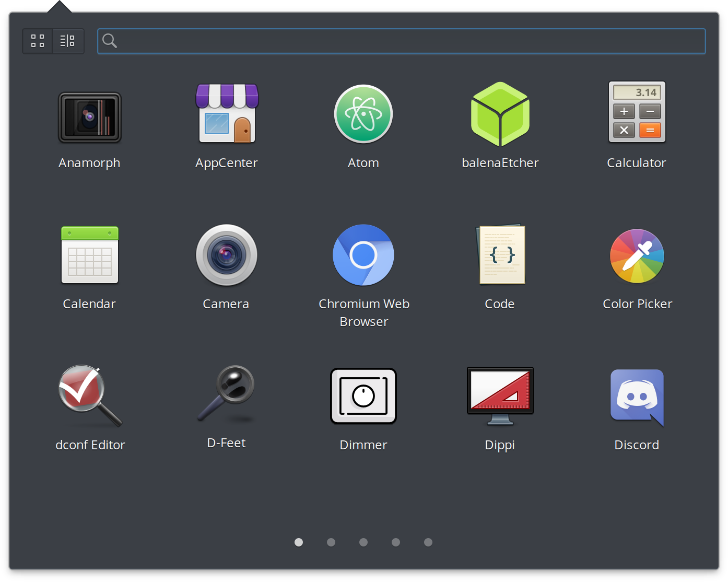Viewport: 728px width, 582px height.
Task: Open the Anamorph app icon
Action: 90,117
